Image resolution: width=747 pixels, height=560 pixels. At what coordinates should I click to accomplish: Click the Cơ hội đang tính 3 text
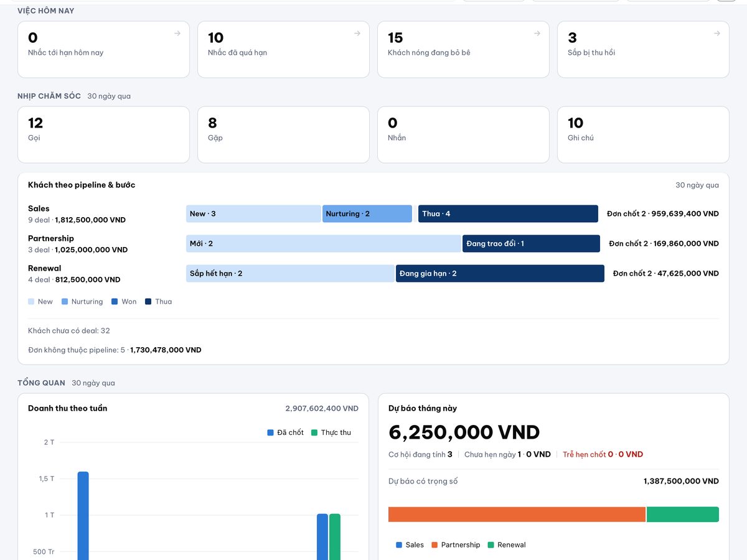click(420, 455)
